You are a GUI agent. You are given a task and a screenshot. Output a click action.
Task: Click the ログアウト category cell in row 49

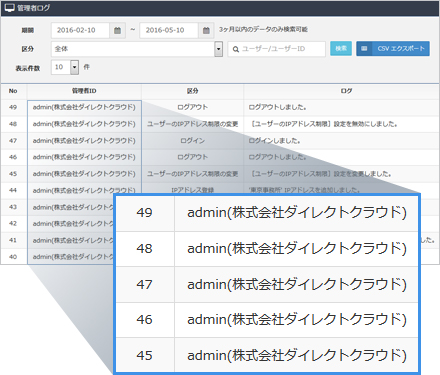192,107
